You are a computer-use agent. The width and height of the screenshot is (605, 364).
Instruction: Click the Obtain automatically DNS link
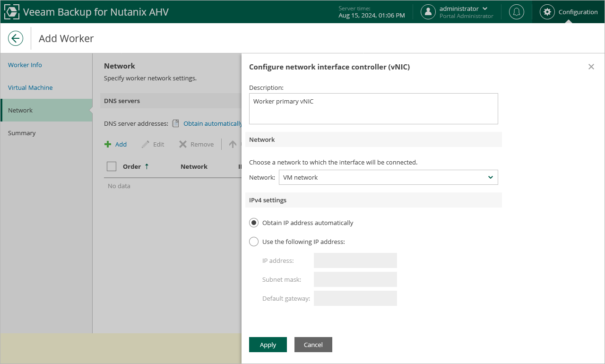coord(212,123)
